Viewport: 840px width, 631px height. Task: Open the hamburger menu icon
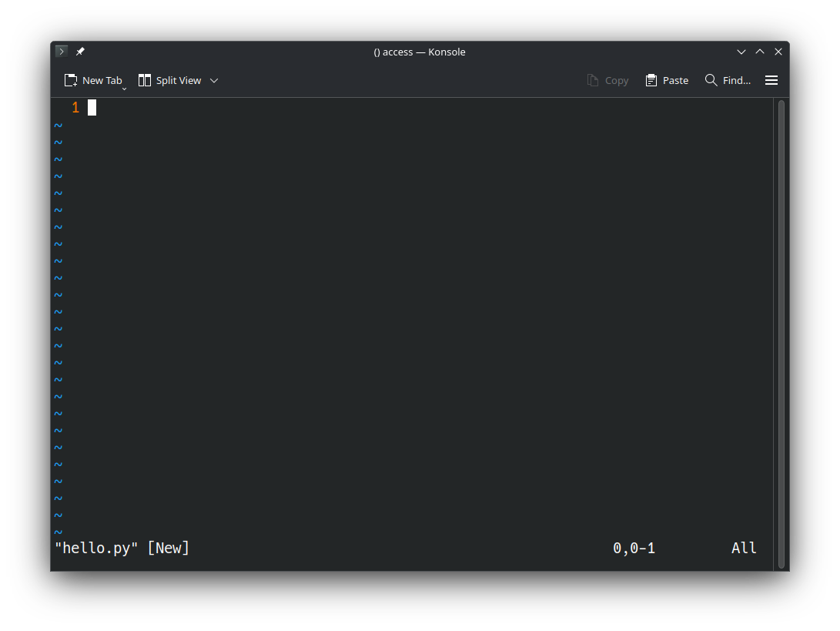tap(771, 79)
